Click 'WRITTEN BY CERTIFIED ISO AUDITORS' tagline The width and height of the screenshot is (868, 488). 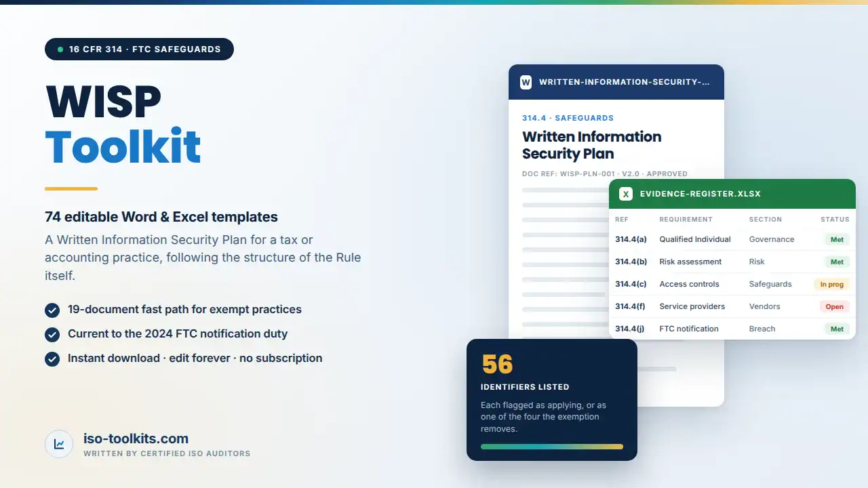pyautogui.click(x=167, y=453)
